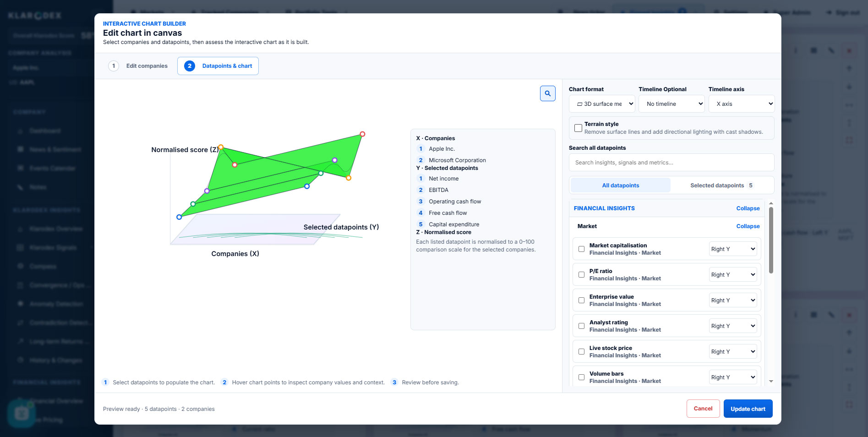Viewport: 868px width, 437px height.
Task: Switch to Selected datapoints tab
Action: [x=721, y=186]
